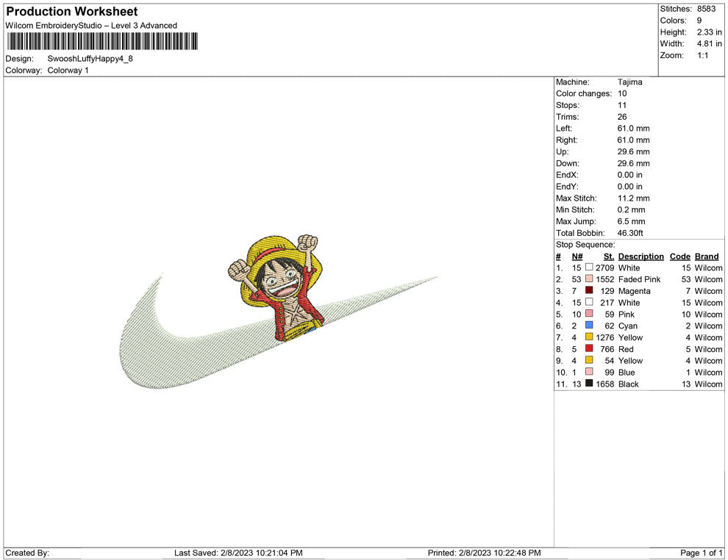This screenshot has height=560, width=728.
Task: Click the Code column header
Action: (679, 256)
